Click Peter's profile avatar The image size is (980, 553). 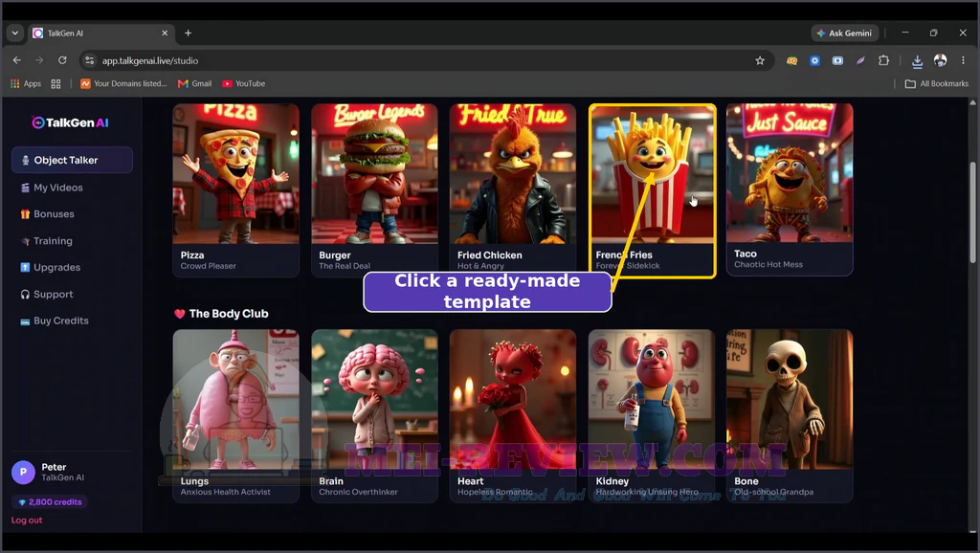[x=23, y=473]
